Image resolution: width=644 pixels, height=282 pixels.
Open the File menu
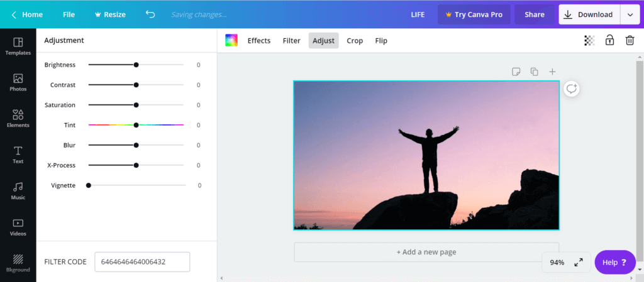click(x=69, y=14)
